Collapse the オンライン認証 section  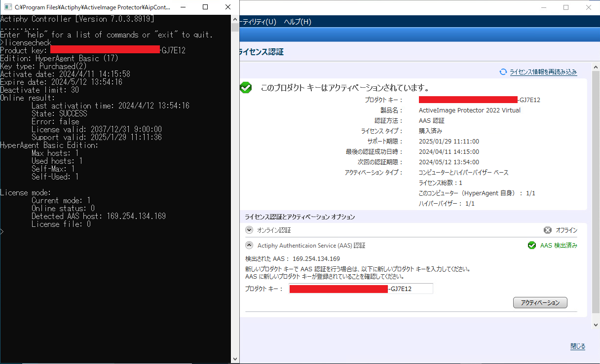click(249, 230)
